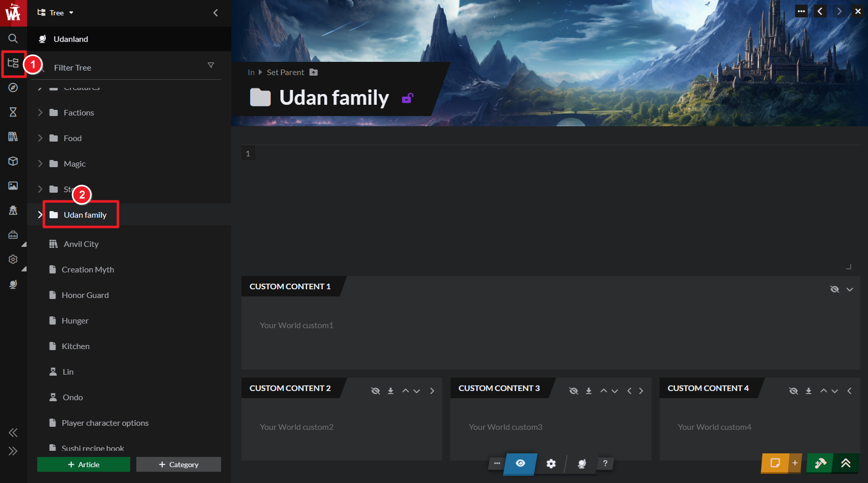Collapse the tree panel left chevron
Image resolution: width=868 pixels, height=483 pixels.
[x=215, y=13]
